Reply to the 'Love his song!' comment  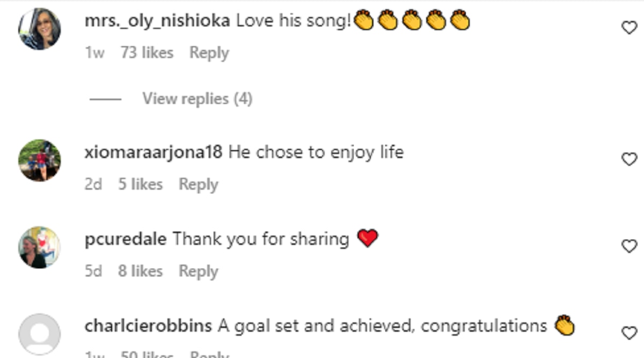pyautogui.click(x=209, y=53)
